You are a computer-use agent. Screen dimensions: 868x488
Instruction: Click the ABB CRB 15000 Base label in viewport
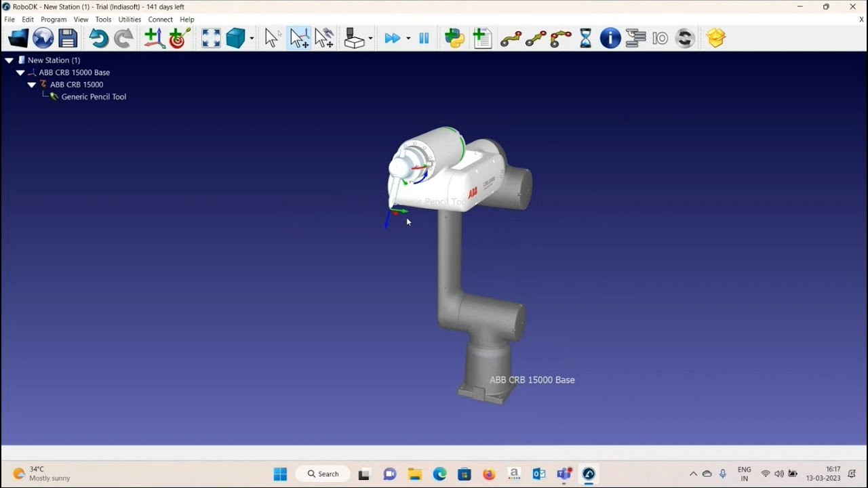tap(532, 380)
